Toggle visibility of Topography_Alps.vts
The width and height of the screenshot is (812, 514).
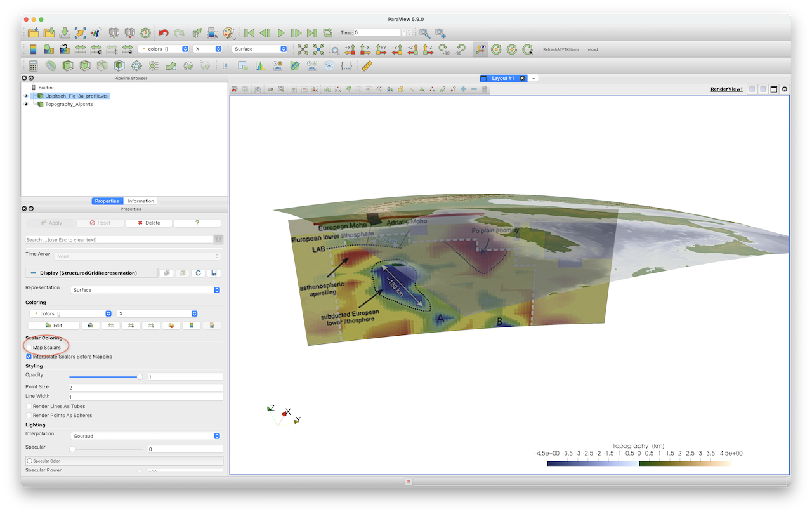[x=27, y=104]
